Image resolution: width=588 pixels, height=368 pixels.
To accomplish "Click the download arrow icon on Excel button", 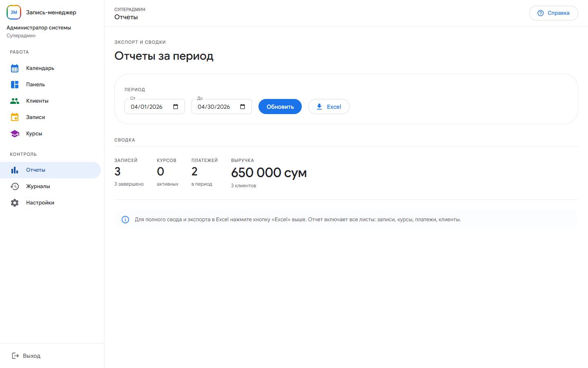I will (319, 107).
